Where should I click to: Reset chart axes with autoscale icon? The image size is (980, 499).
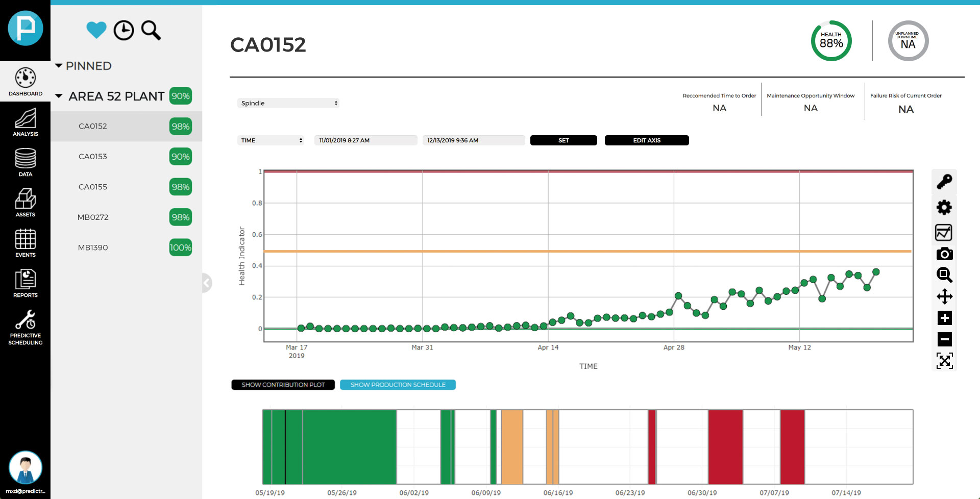[x=944, y=361]
